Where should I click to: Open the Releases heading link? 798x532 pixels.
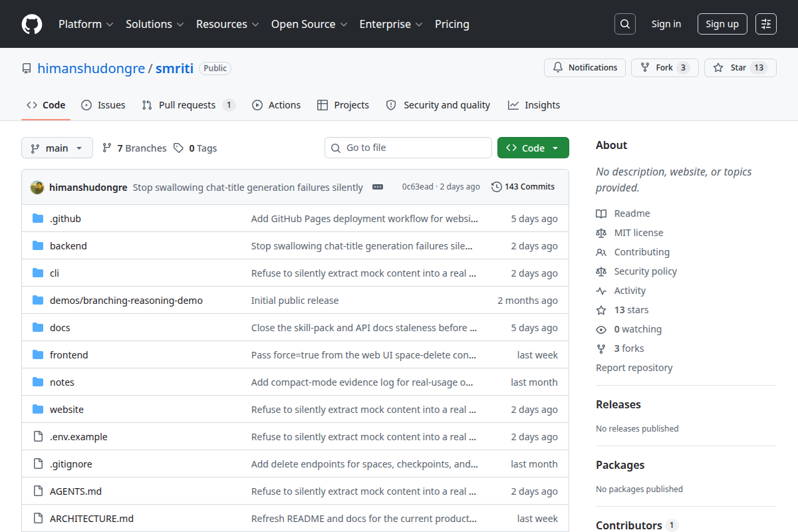pyautogui.click(x=618, y=404)
